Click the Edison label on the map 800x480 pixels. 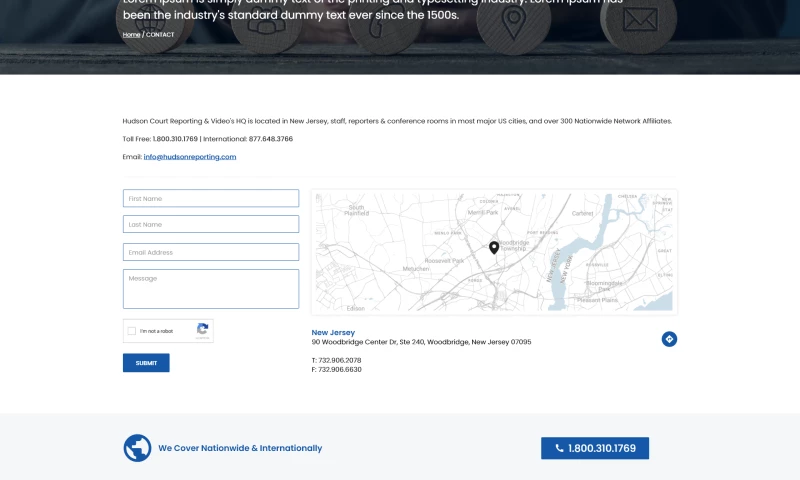356,308
